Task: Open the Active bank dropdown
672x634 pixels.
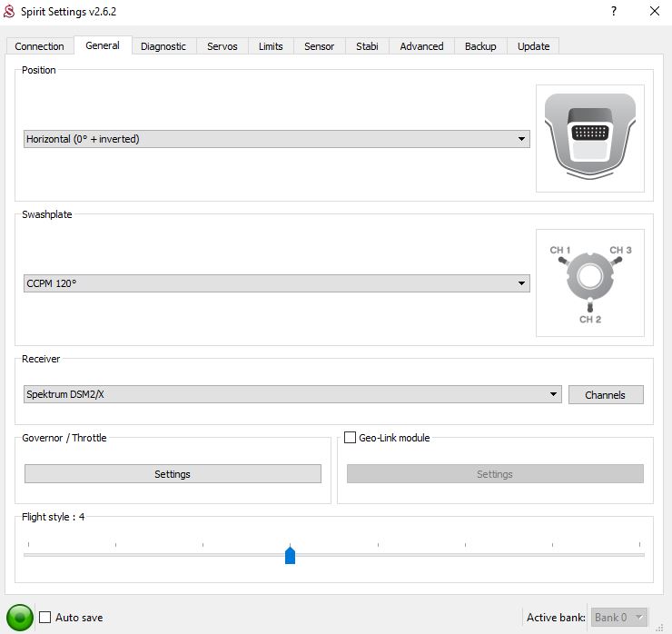Action: tap(618, 618)
